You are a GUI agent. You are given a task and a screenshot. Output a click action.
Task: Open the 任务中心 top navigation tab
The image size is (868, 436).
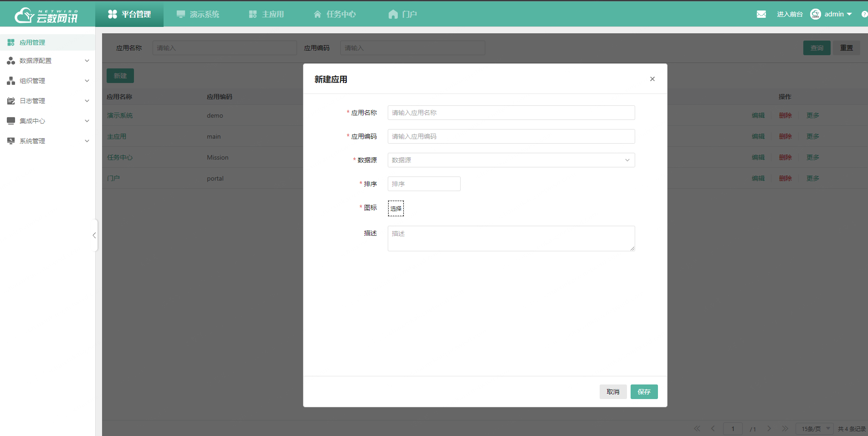[335, 14]
